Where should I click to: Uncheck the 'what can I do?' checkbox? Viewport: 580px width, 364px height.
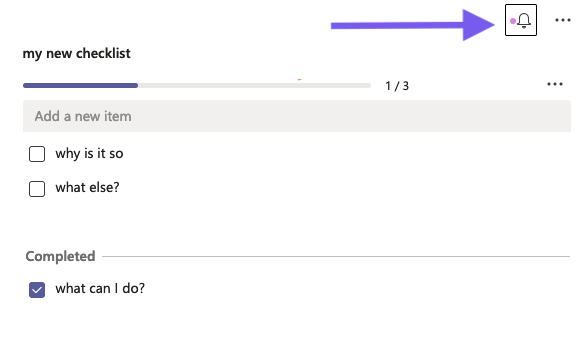click(37, 290)
